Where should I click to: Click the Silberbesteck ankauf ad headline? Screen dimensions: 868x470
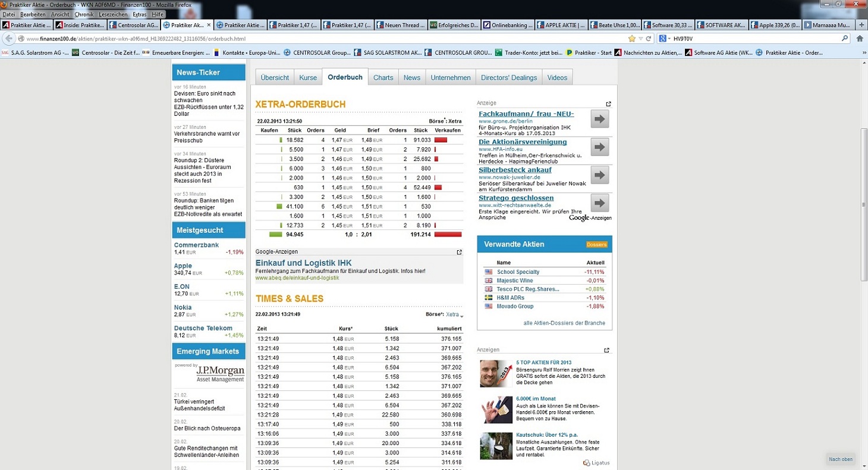516,170
